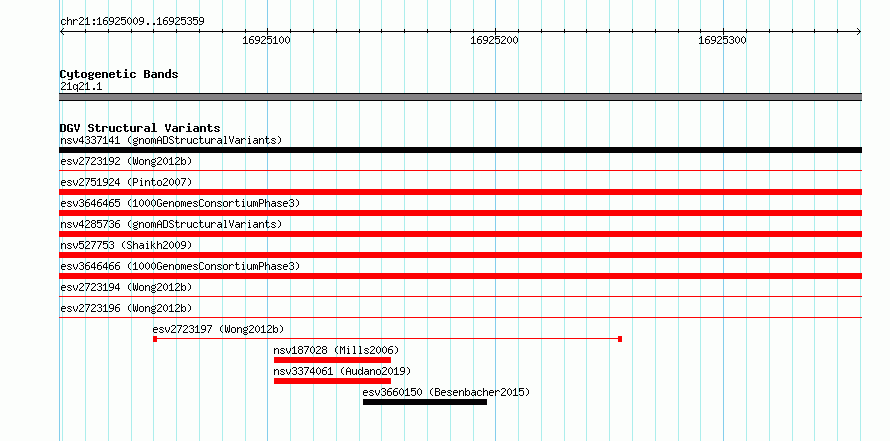The width and height of the screenshot is (890, 441).
Task: Click the nsv527753 red variant bar
Action: 460,255
